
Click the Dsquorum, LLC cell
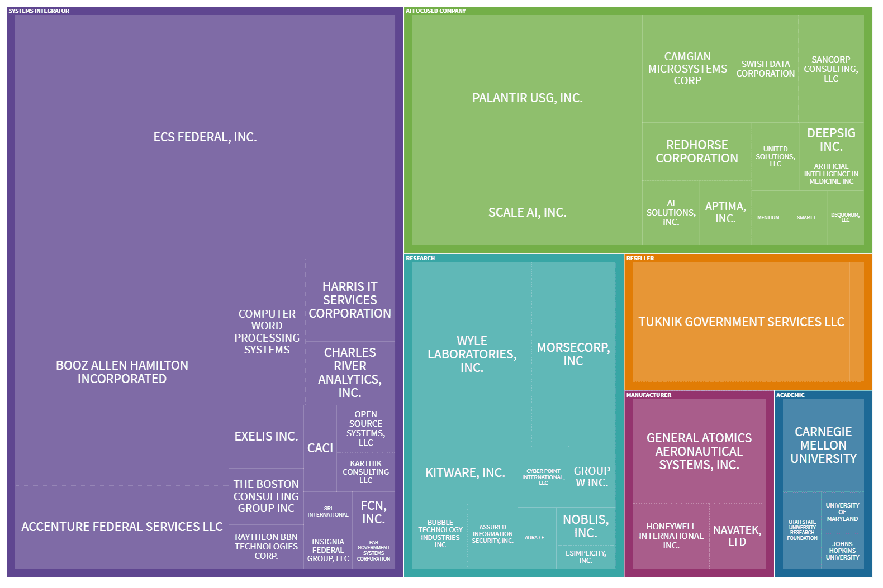(845, 218)
